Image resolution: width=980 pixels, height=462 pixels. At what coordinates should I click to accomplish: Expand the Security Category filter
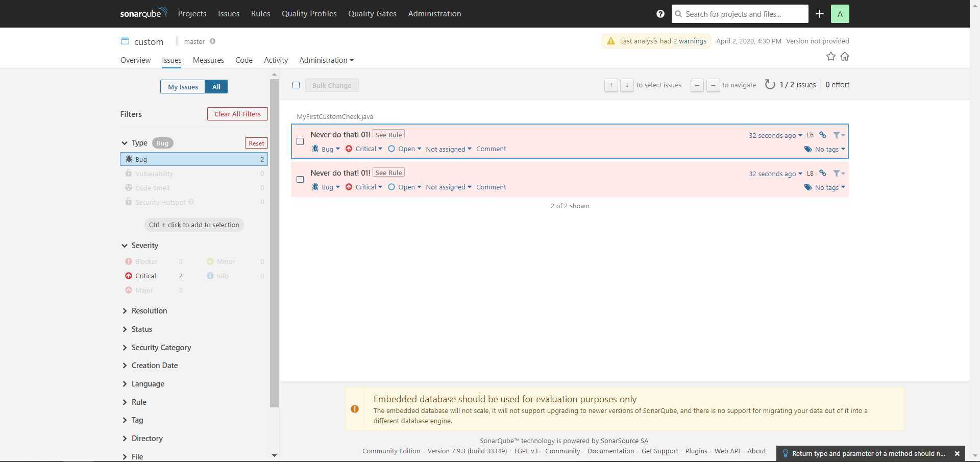(x=156, y=348)
